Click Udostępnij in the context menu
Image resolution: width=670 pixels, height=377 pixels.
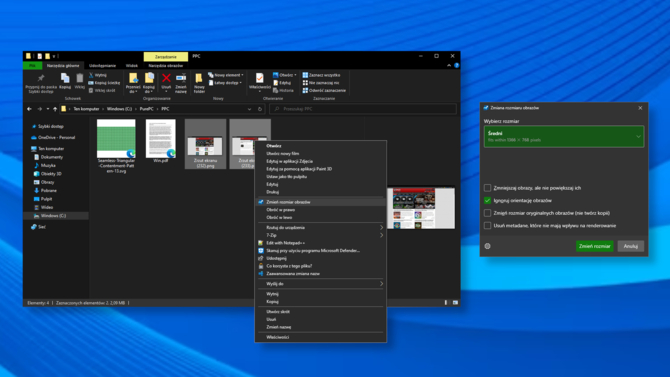[x=320, y=258]
